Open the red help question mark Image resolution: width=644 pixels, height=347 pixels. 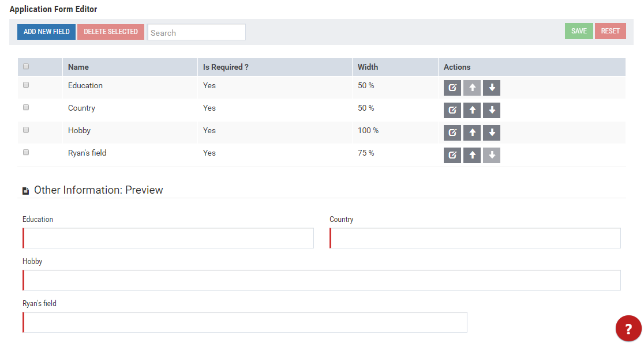coord(628,329)
